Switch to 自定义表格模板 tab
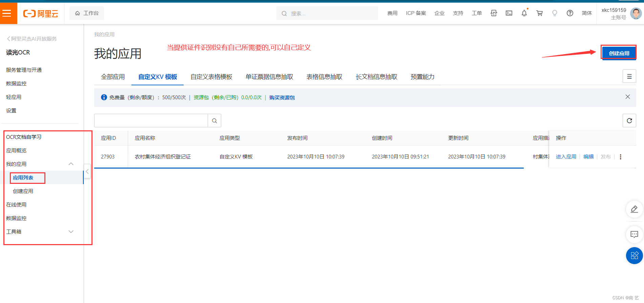This screenshot has width=644, height=303. point(211,77)
